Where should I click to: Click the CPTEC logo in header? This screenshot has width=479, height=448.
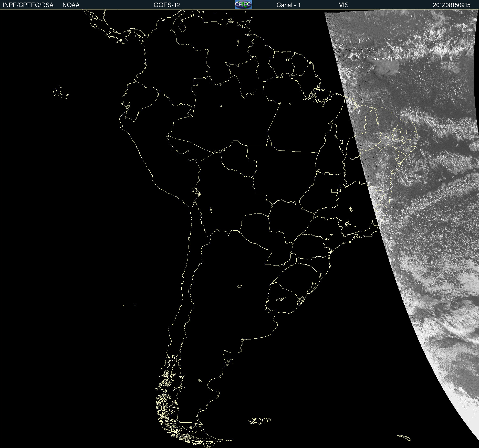243,5
